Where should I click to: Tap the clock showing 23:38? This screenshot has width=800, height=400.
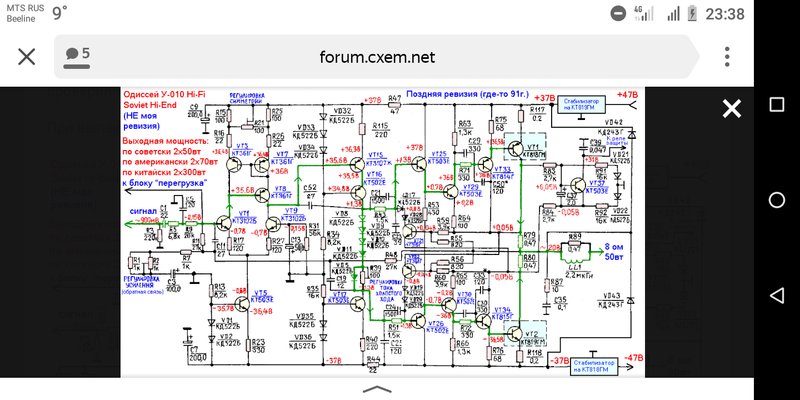point(725,14)
